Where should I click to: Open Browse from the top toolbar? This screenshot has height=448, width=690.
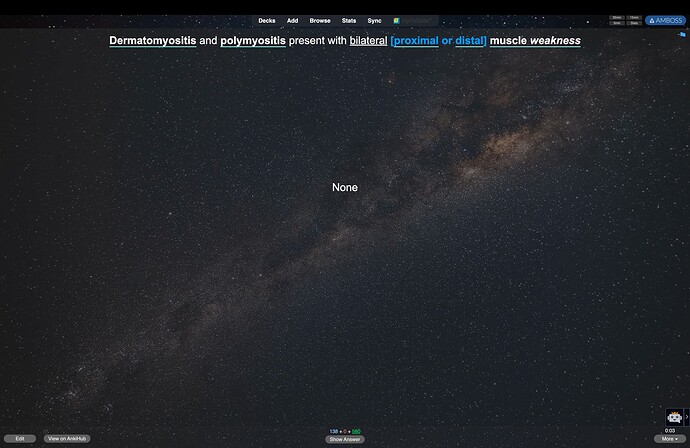pos(320,20)
